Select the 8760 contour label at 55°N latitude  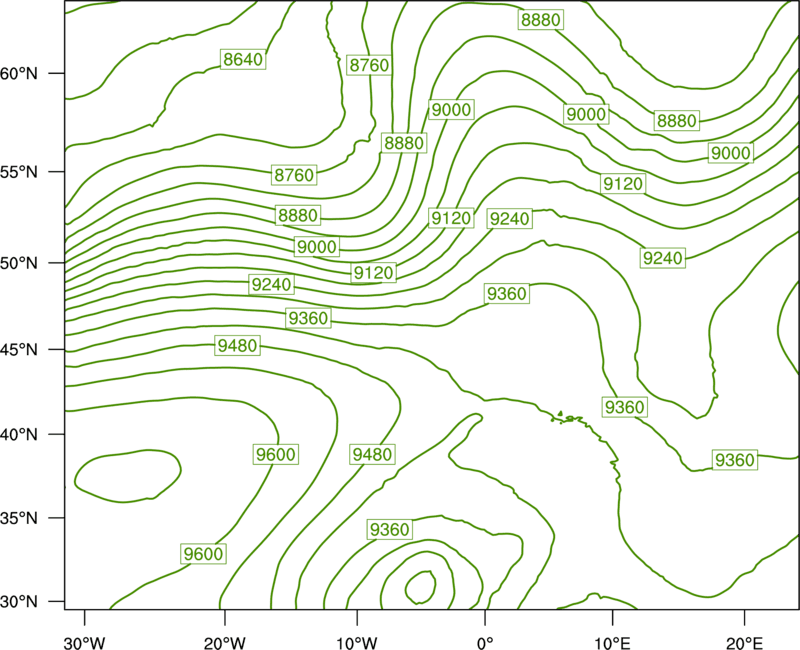pos(294,174)
